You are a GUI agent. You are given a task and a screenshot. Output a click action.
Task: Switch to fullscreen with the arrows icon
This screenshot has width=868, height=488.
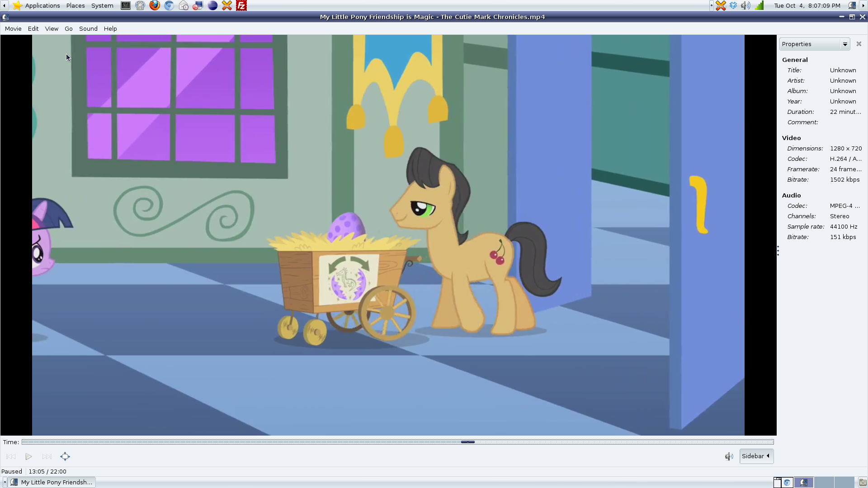pos(65,456)
